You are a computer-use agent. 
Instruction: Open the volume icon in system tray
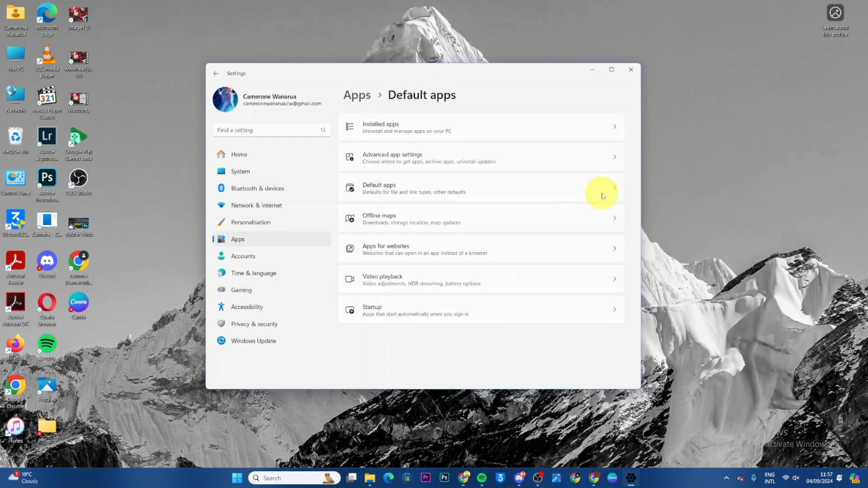(796, 478)
